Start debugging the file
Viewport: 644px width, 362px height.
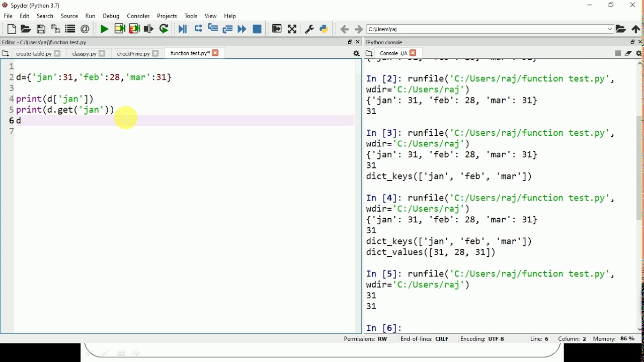click(x=183, y=29)
